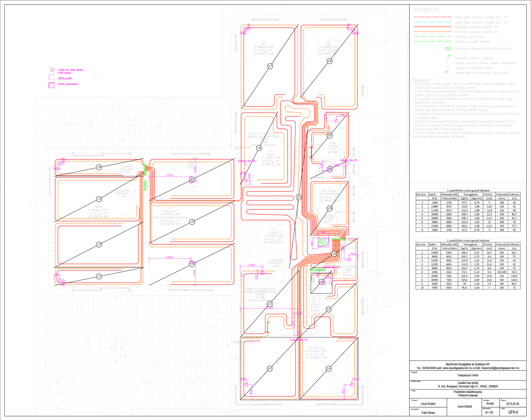Select circuit label 1/8 circle
Screen dimensions: 531x420
99,167
